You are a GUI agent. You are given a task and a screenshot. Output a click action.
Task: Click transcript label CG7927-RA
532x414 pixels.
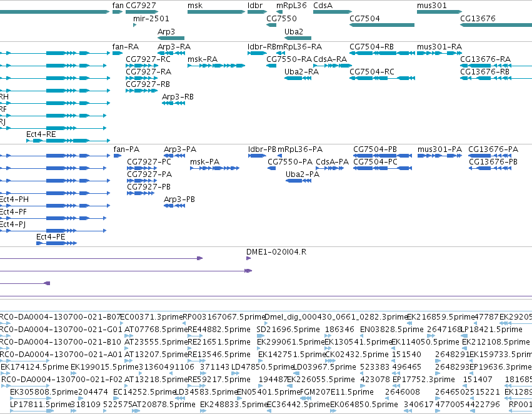pyautogui.click(x=149, y=71)
